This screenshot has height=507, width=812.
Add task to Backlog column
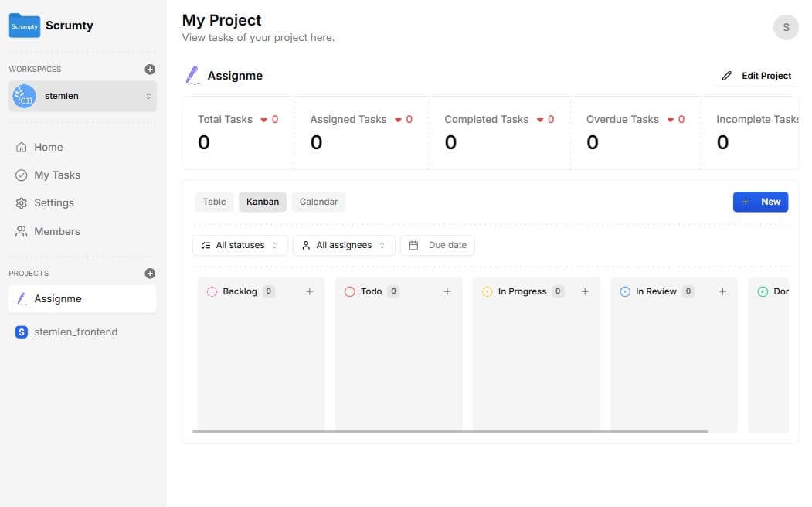[x=309, y=291]
